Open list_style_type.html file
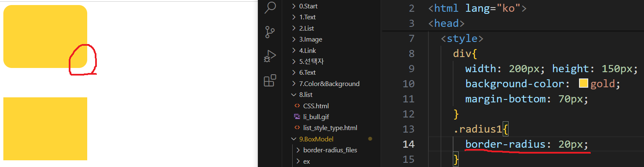Image resolution: width=644 pixels, height=167 pixels. [x=330, y=128]
